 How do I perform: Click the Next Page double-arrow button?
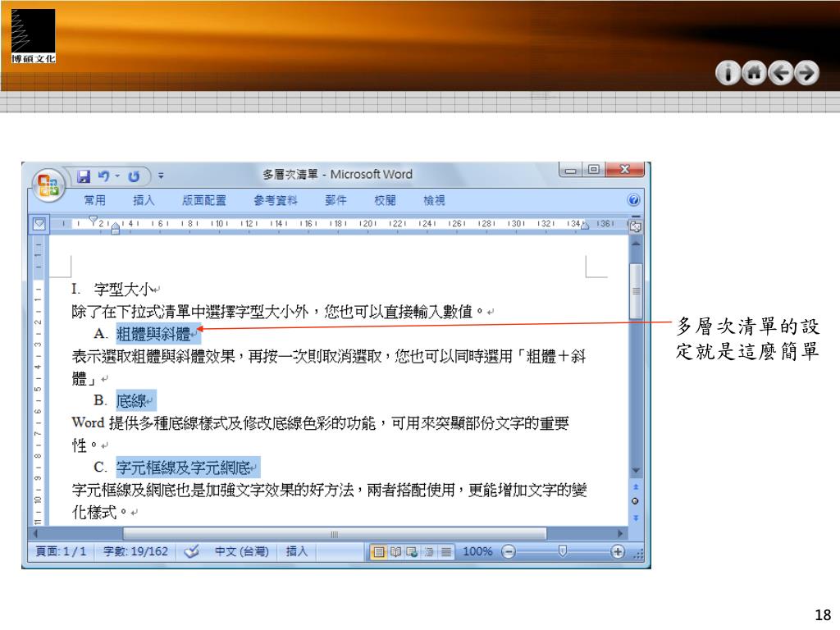(636, 518)
